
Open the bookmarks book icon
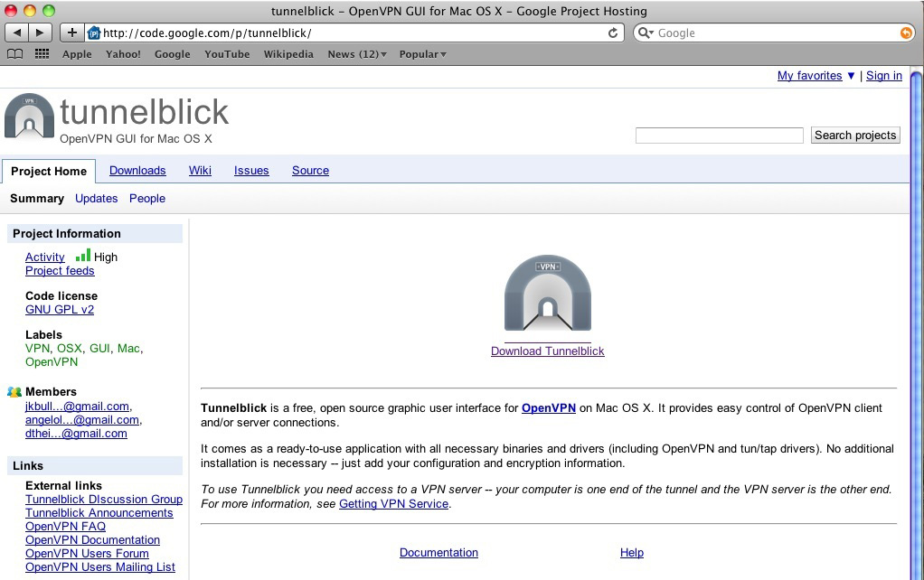point(14,54)
